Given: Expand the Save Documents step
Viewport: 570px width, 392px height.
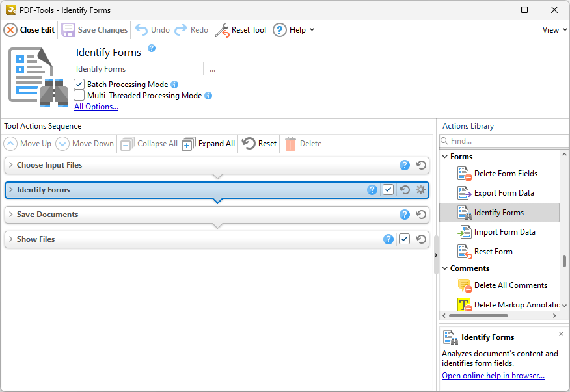Looking at the screenshot, I should click(x=10, y=215).
